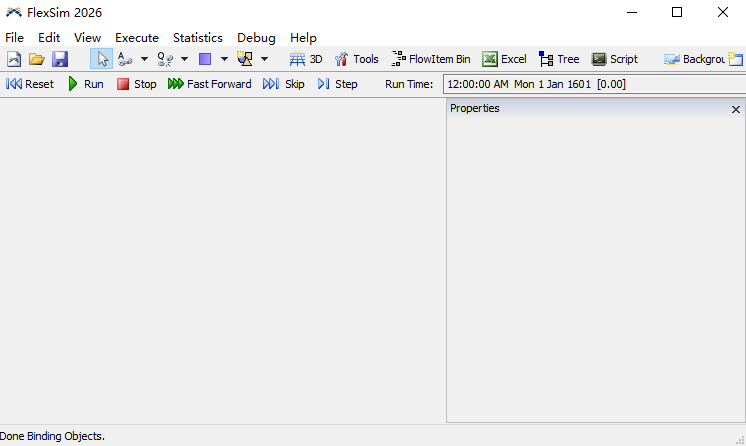Screen dimensions: 746x446
Task: Click the 'Run Time:' label
Action: point(409,84)
